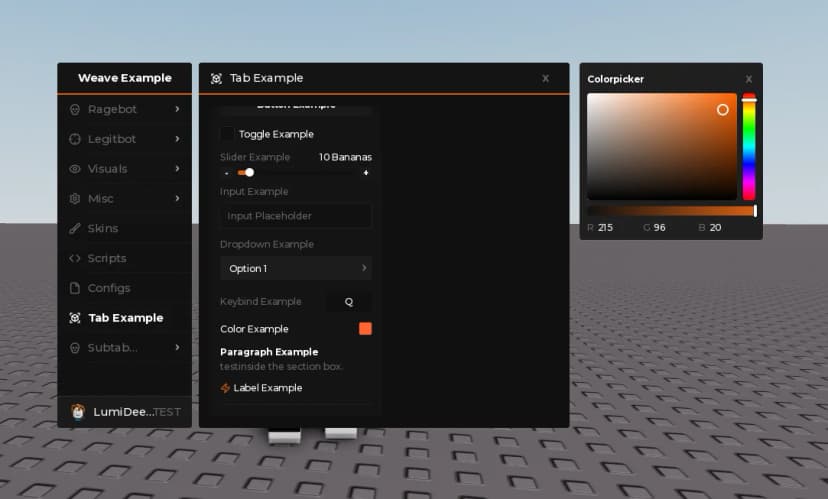Click the R value 215 field

(605, 228)
